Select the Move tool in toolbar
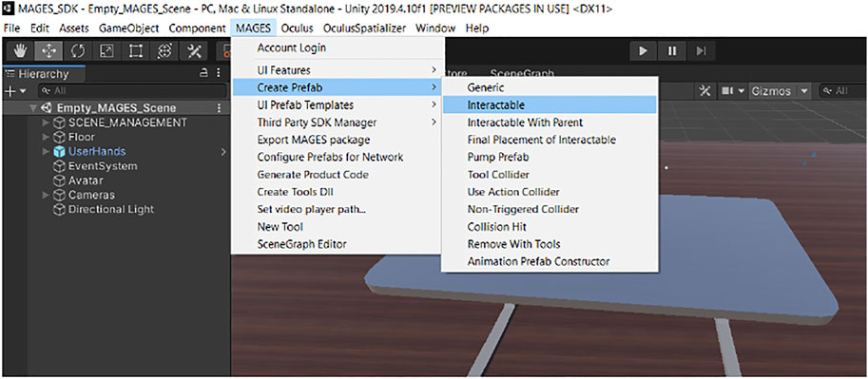Screen dimensions: 868x379 (x=49, y=51)
